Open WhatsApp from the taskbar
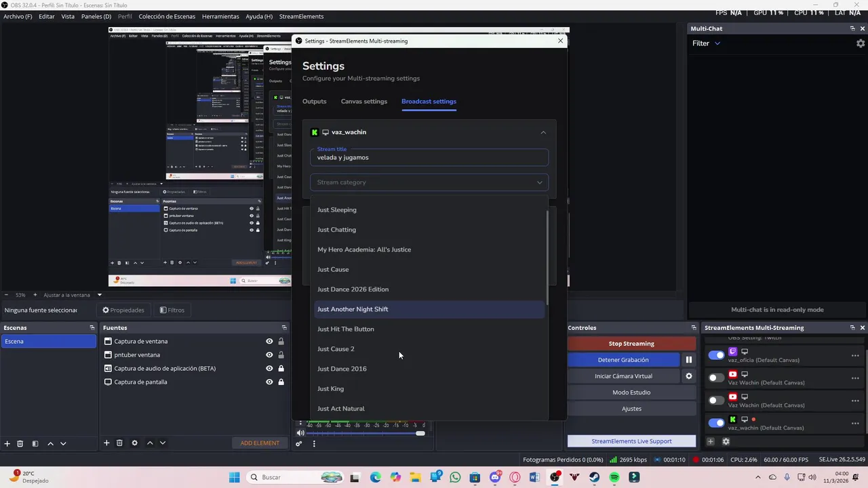The height and width of the screenshot is (488, 868). [455, 477]
